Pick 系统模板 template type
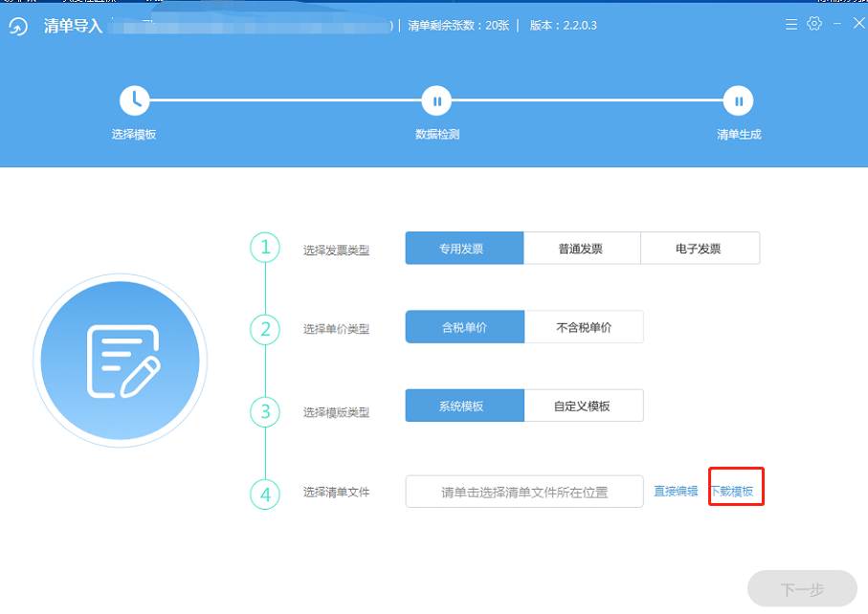Screen dimensions: 868x614 coord(464,406)
